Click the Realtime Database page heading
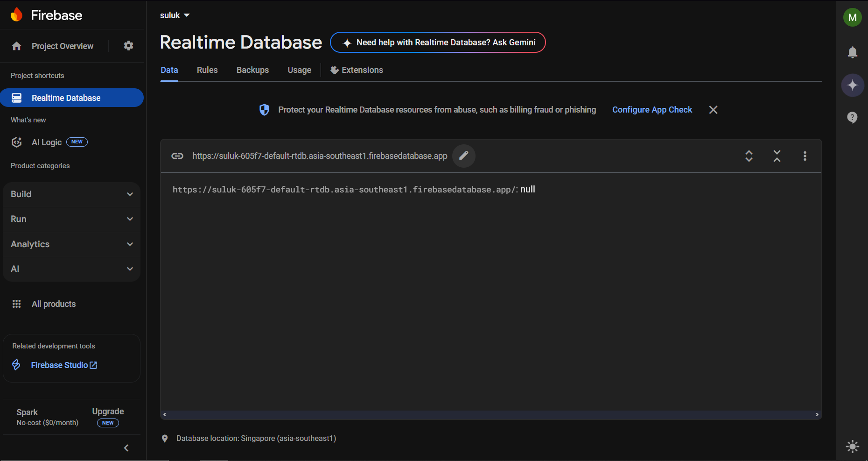This screenshot has height=461, width=868. [241, 43]
